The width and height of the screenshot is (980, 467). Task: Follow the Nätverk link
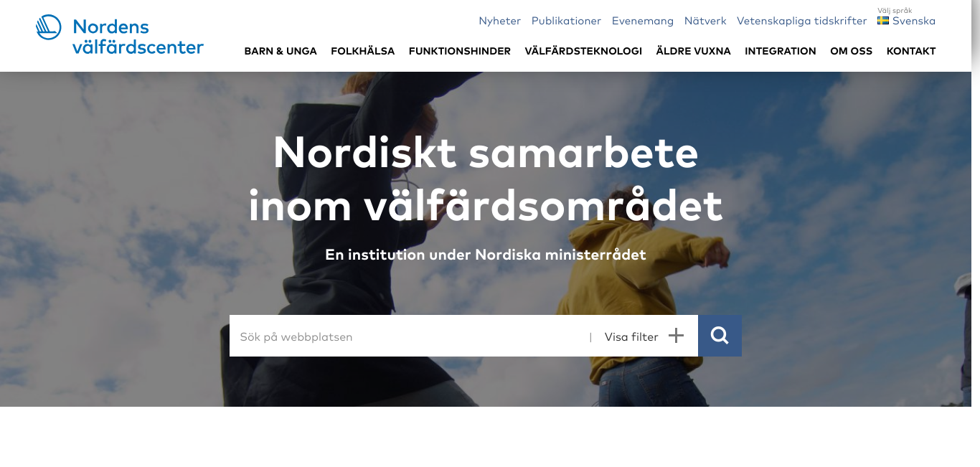click(x=705, y=21)
